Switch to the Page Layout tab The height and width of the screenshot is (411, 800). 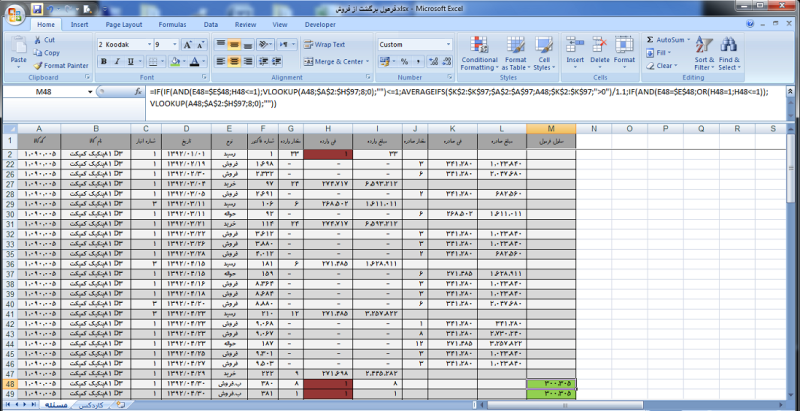(x=124, y=24)
